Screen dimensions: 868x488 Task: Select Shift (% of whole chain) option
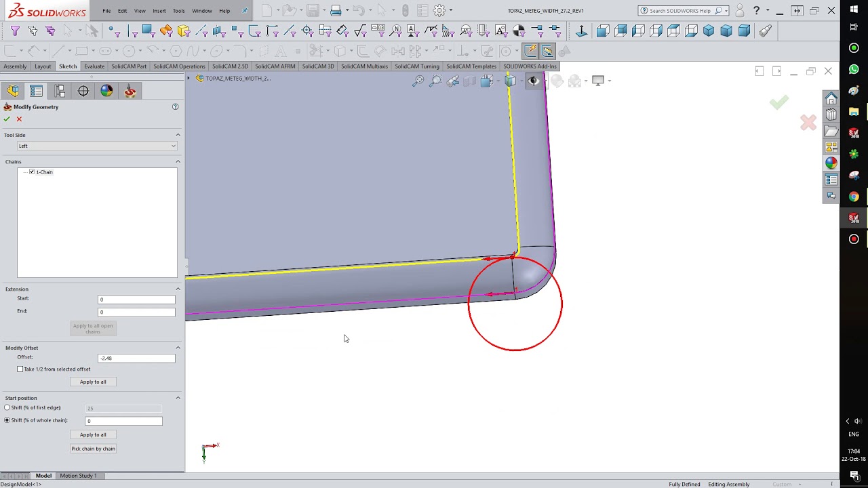pyautogui.click(x=7, y=420)
